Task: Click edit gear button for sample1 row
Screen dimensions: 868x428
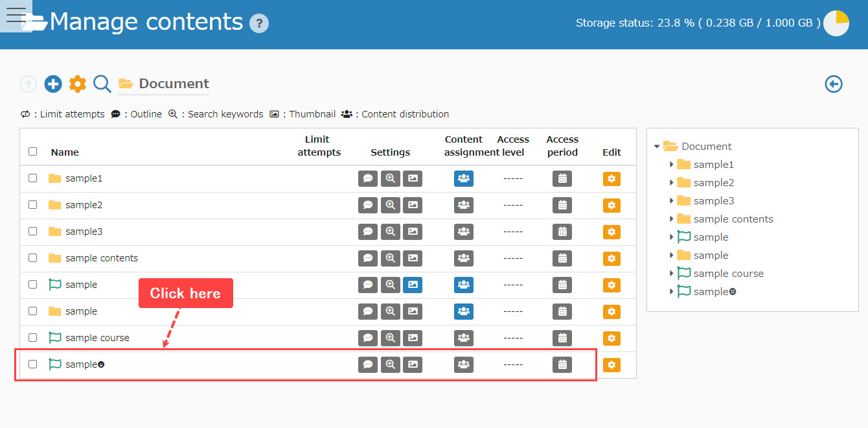Action: pos(611,178)
